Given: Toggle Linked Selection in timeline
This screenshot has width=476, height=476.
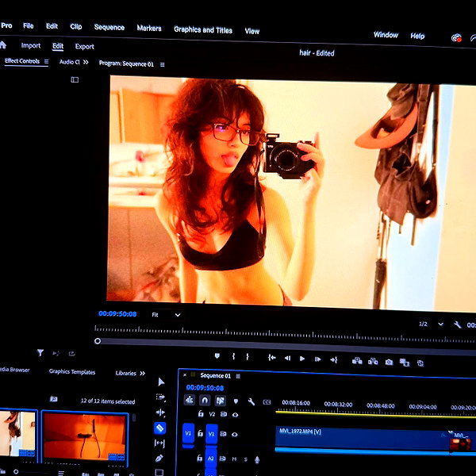Looking at the screenshot, I should tap(221, 401).
